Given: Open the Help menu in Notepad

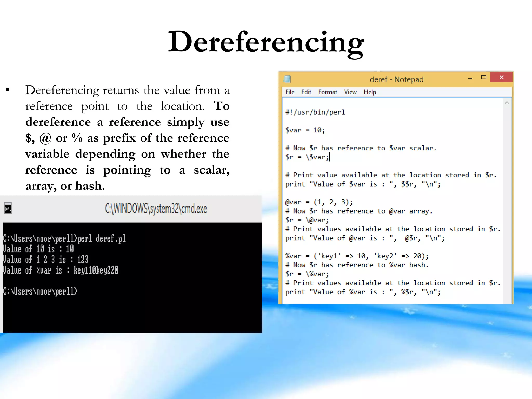Looking at the screenshot, I should [370, 92].
